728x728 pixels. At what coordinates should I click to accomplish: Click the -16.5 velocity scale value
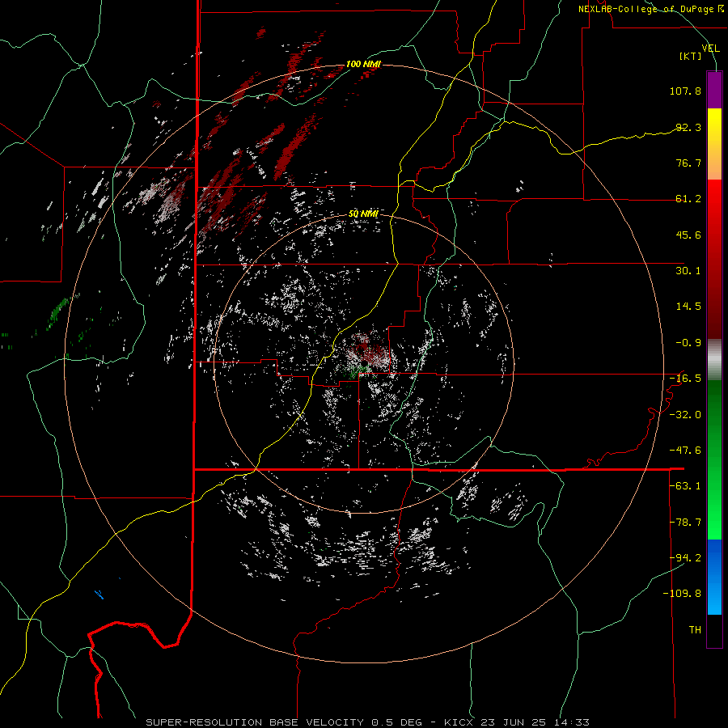coord(685,378)
